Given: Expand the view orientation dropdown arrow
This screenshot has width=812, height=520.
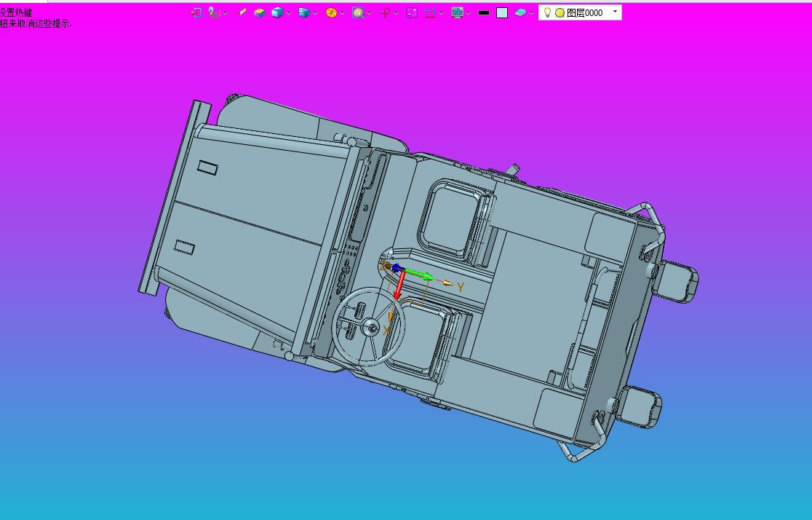Looking at the screenshot, I should pyautogui.click(x=315, y=14).
